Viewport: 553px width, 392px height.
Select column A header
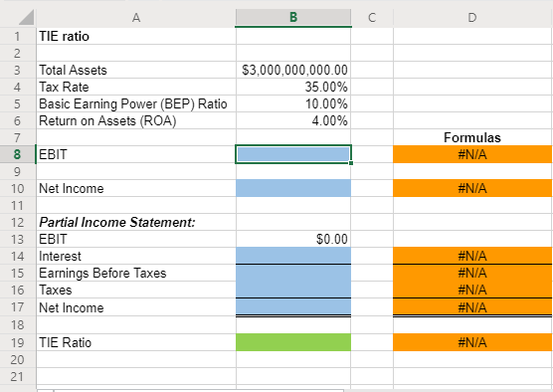(136, 17)
